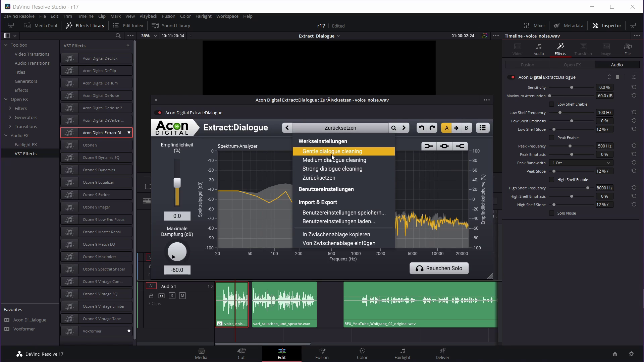This screenshot has width=644, height=362.
Task: Click the Maximale Dämpfung knob
Action: (177, 251)
